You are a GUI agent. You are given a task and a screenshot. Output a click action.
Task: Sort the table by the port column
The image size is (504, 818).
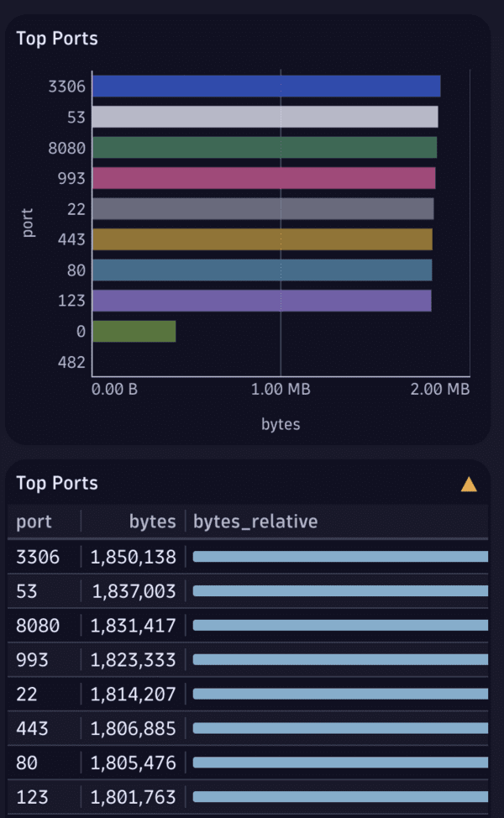click(34, 521)
